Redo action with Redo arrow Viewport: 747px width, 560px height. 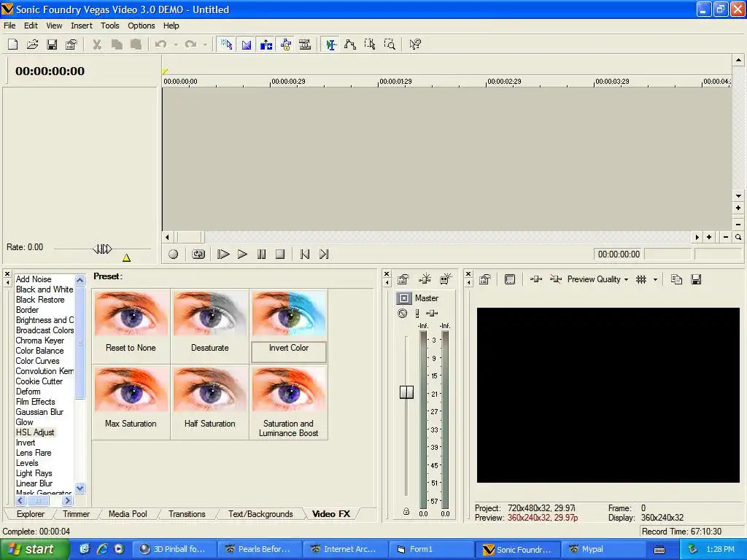[x=190, y=44]
